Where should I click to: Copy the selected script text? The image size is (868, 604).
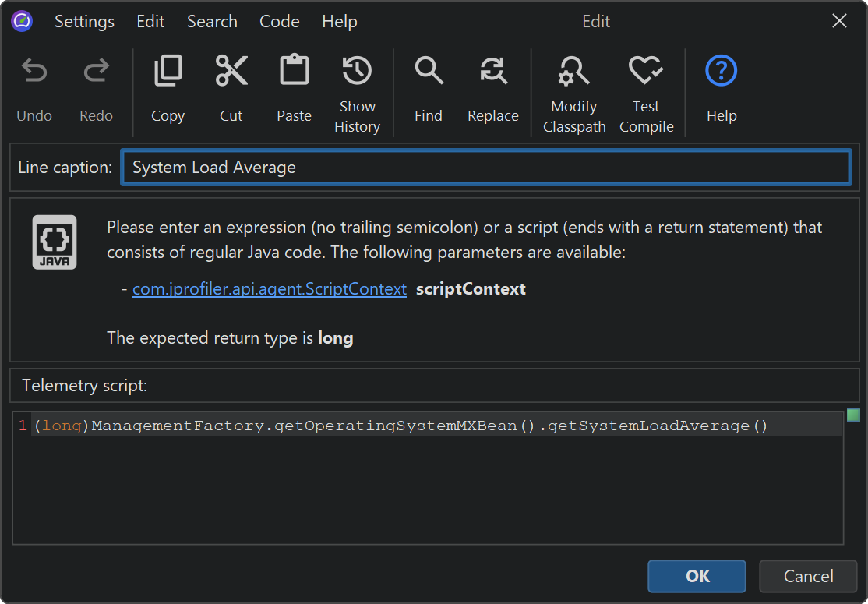click(x=168, y=72)
